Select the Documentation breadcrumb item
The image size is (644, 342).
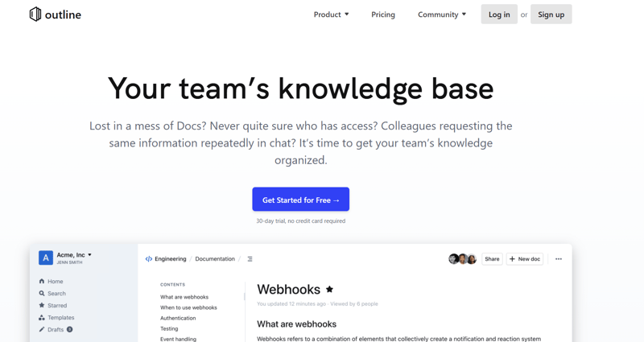[215, 259]
